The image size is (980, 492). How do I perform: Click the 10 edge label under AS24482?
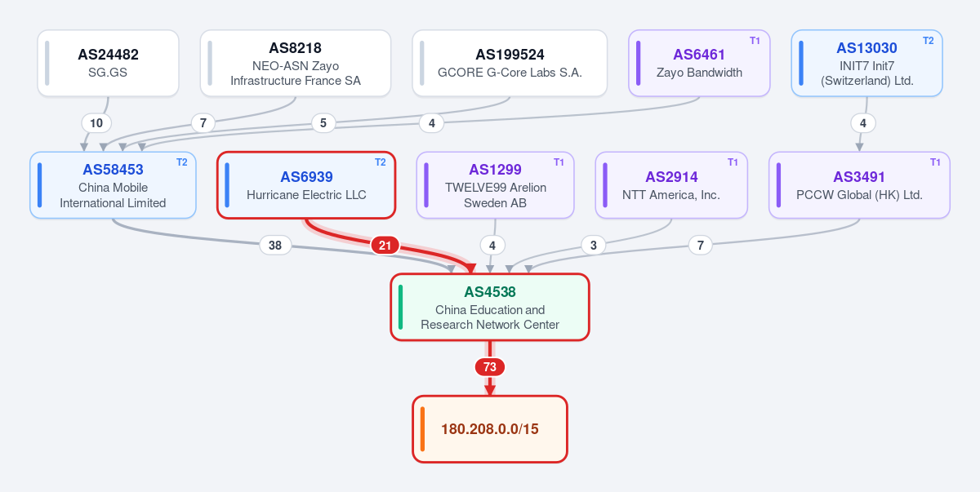pyautogui.click(x=96, y=123)
